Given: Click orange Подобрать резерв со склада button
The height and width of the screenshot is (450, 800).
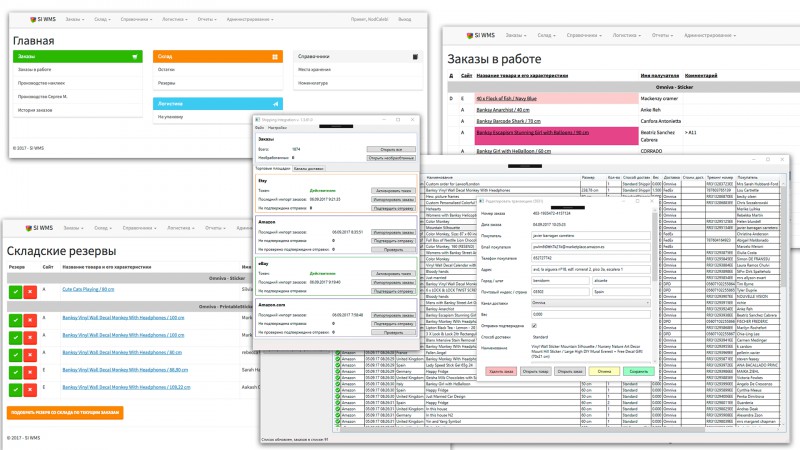Looking at the screenshot, I should pyautogui.click(x=65, y=412).
